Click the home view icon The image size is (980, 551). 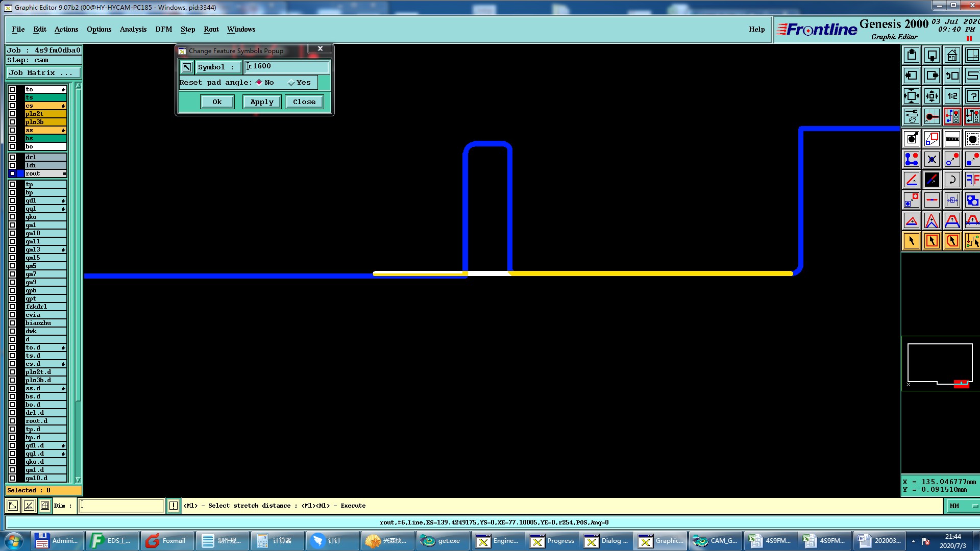click(952, 55)
